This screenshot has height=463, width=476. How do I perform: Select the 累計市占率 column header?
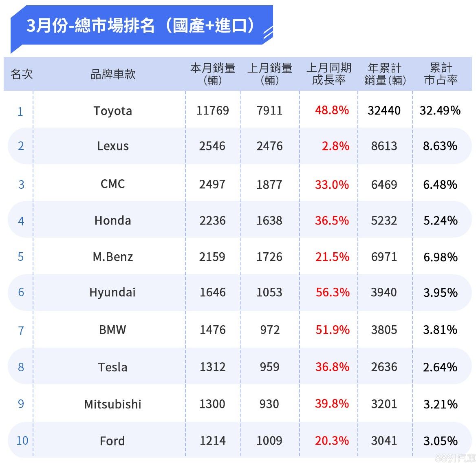click(x=441, y=74)
